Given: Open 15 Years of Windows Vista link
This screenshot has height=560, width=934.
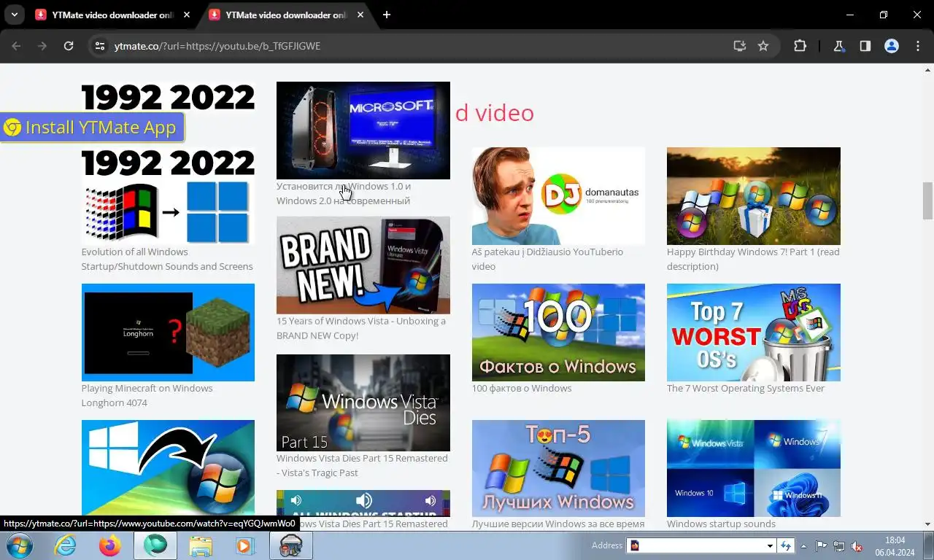Looking at the screenshot, I should 361,328.
